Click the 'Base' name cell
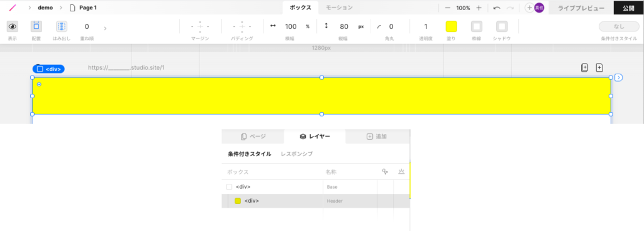This screenshot has width=644, height=231. pos(332,187)
